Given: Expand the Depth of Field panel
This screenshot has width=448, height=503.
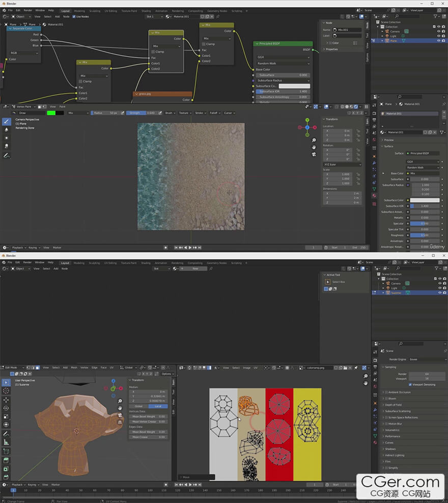Looking at the screenshot, I should [393, 405].
